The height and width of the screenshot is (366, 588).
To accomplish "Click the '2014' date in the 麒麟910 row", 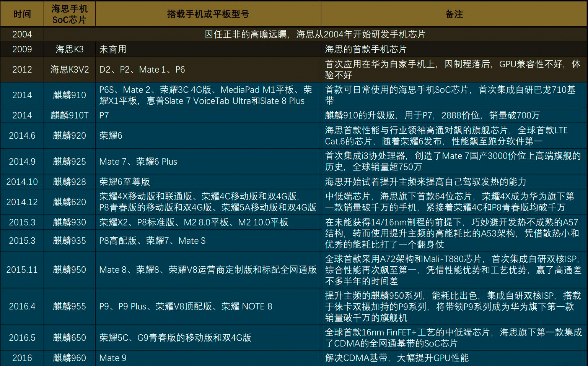I will tap(22, 95).
